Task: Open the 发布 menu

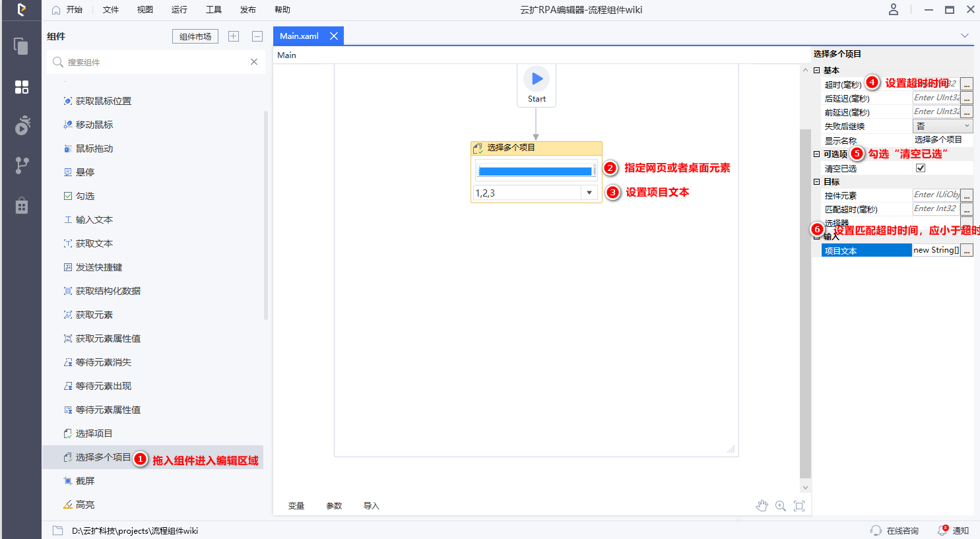Action: pos(248,9)
